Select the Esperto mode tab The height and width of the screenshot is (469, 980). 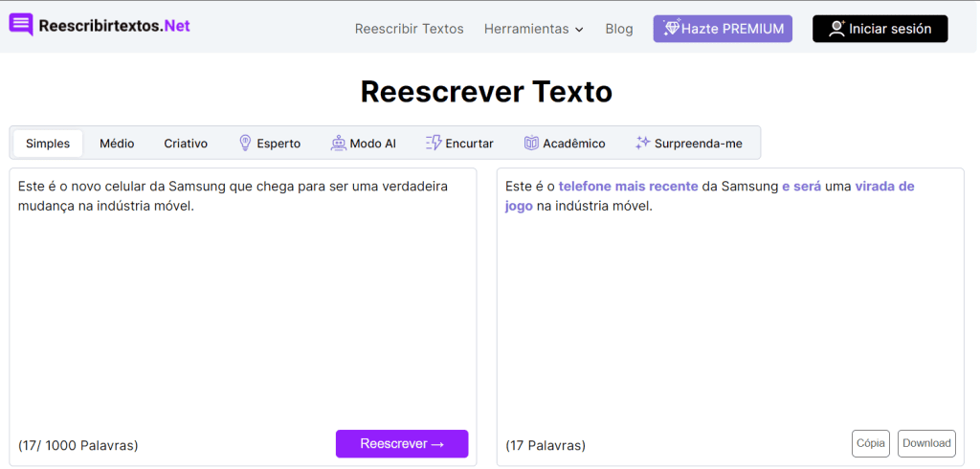pyautogui.click(x=270, y=144)
